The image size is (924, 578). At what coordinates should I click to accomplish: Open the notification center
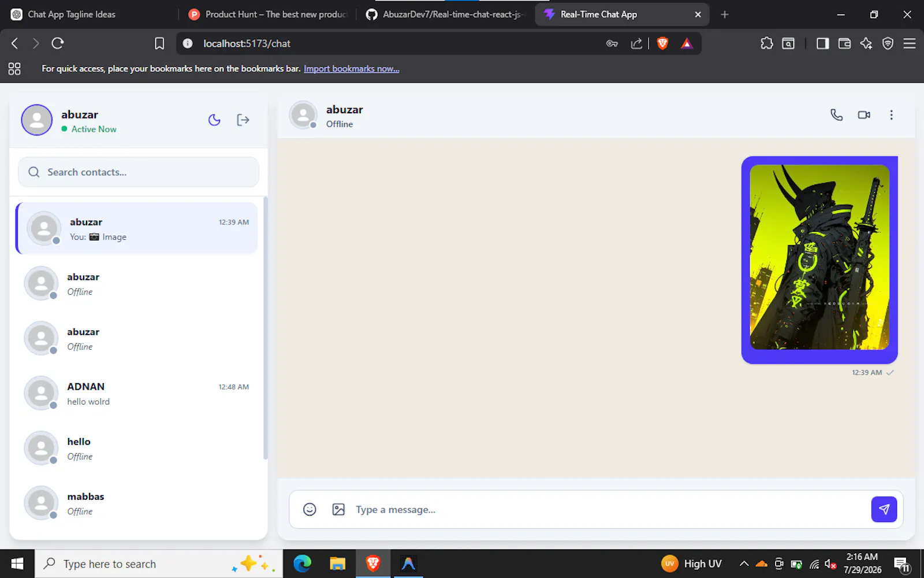(x=903, y=564)
